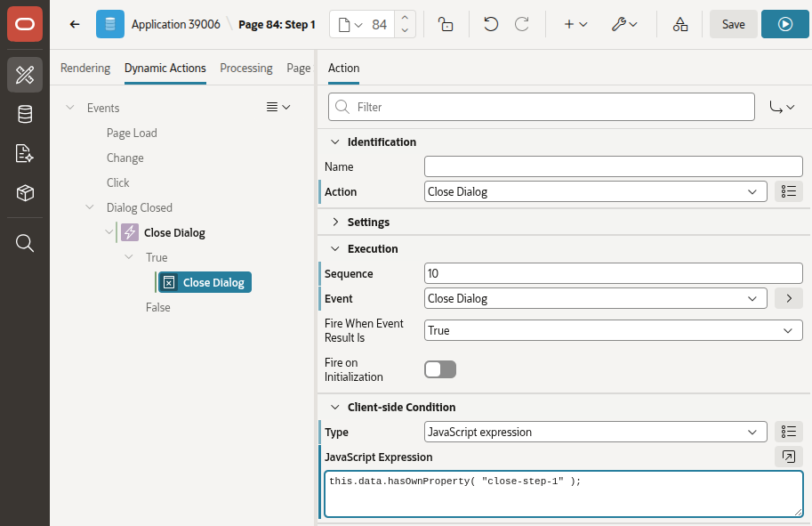This screenshot has height=526, width=812.
Task: Collapse the True branch
Action: (129, 256)
